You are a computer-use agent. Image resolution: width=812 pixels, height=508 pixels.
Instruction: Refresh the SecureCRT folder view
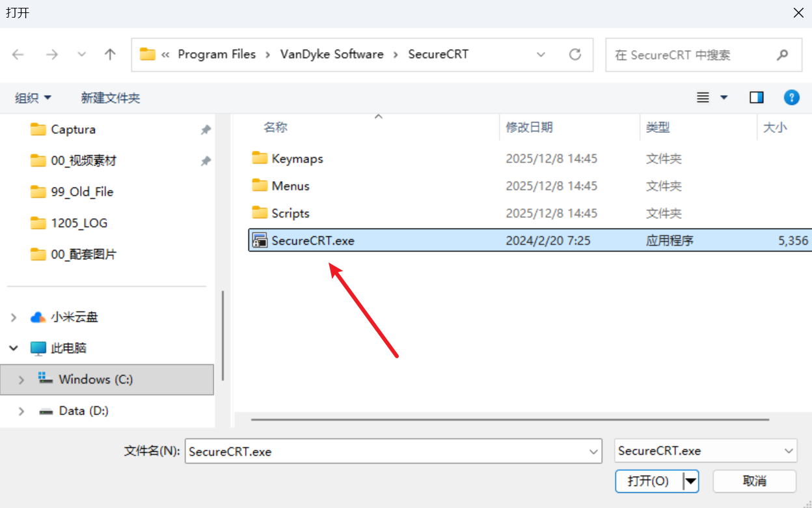coord(575,55)
